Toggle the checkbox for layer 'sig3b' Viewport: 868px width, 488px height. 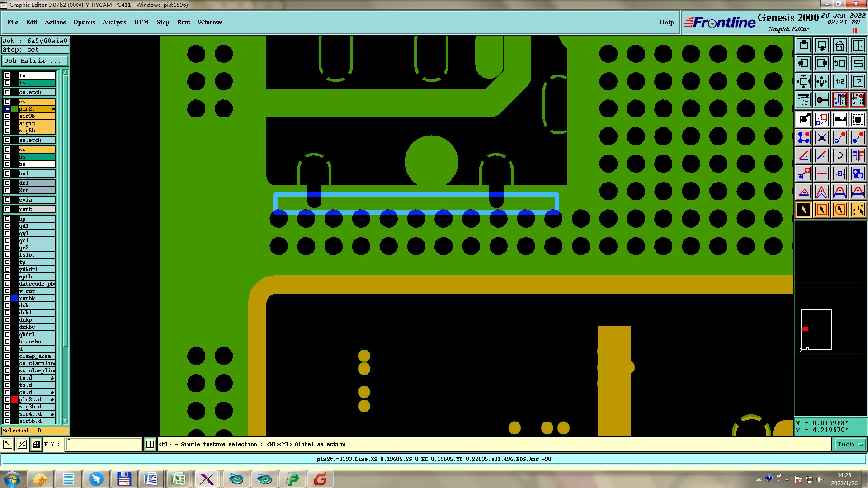[7, 116]
